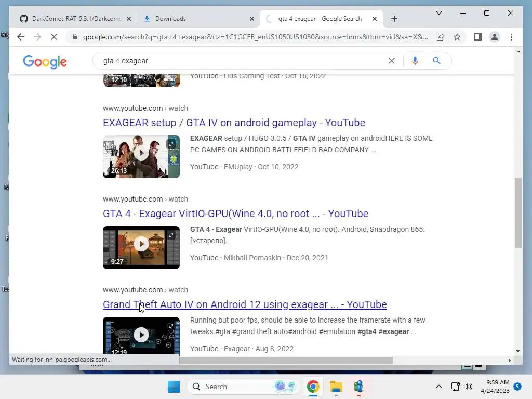Click 'YouTube · Exagear · Aug 8, 2022' text
This screenshot has width=532, height=399.
242,349
